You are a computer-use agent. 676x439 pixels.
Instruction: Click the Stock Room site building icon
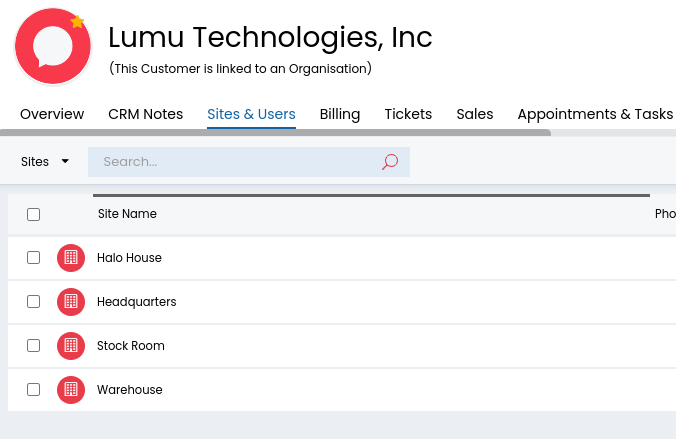70,346
